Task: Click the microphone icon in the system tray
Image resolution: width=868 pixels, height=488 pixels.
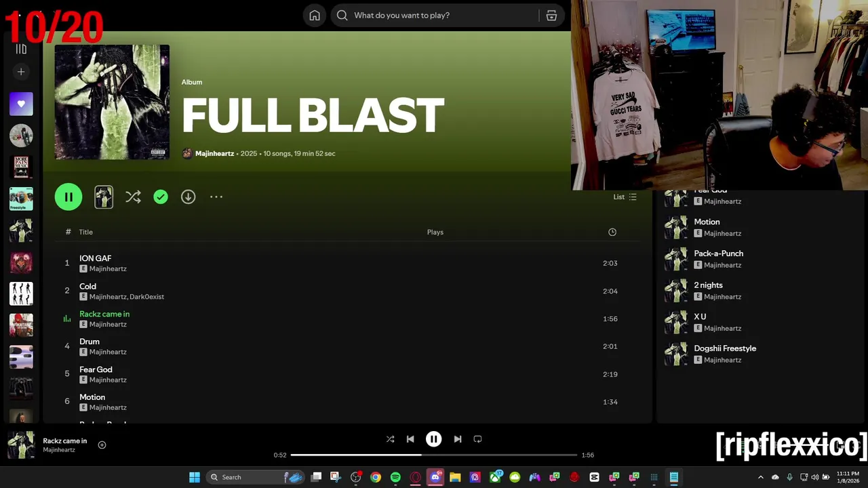Action: coord(789,477)
